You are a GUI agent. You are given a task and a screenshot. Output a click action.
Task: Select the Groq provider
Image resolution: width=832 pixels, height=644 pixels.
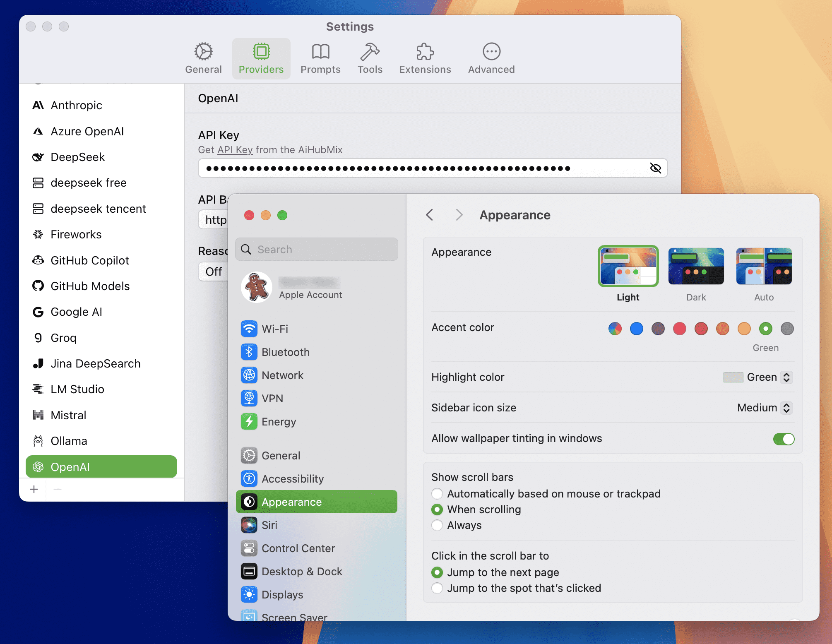[x=101, y=338]
